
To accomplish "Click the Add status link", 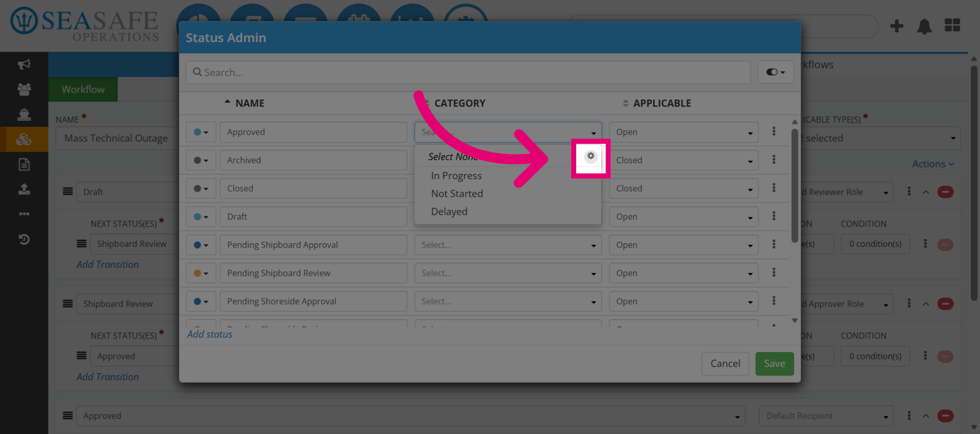I will [209, 334].
